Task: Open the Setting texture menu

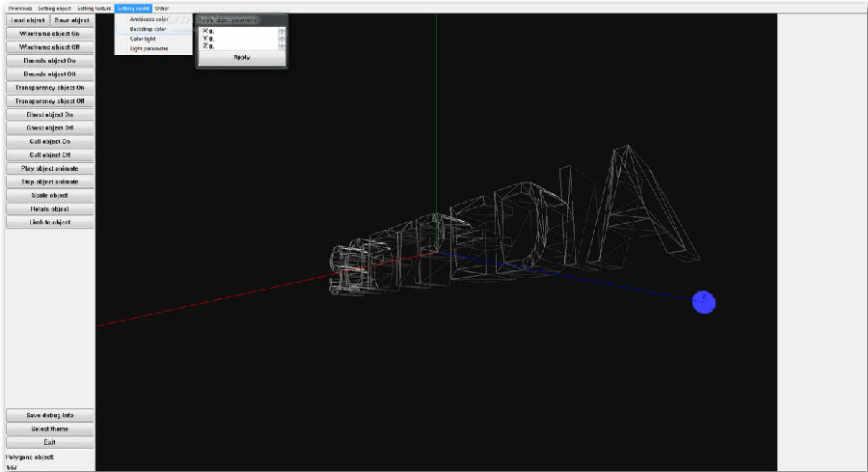Action: 95,9
